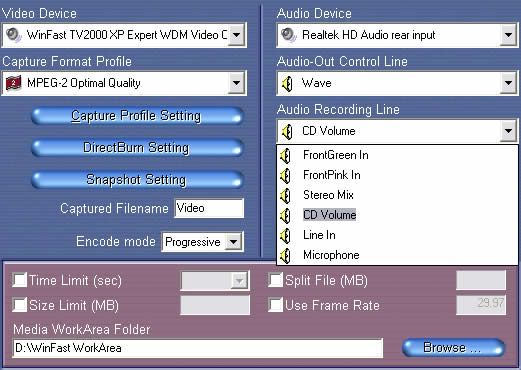The width and height of the screenshot is (521, 370).
Task: Click the Browse... button
Action: pos(453,348)
